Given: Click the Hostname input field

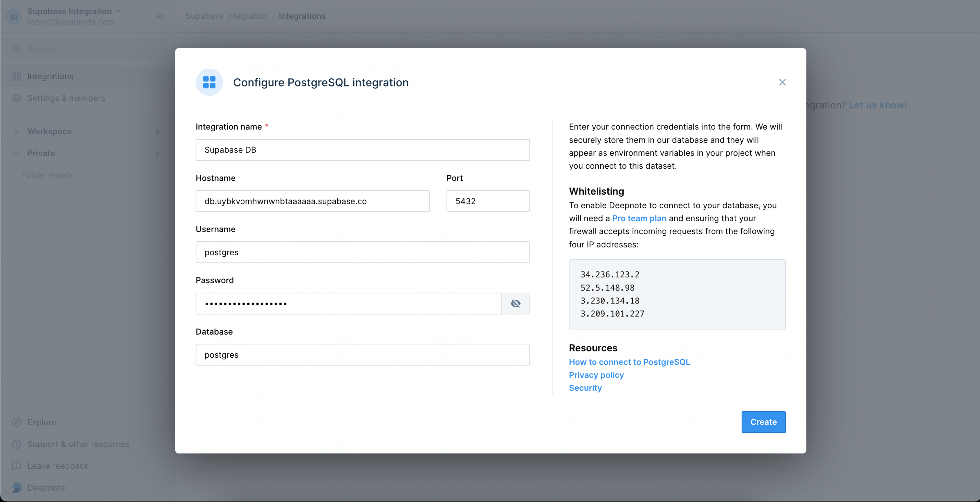Looking at the screenshot, I should tap(313, 201).
